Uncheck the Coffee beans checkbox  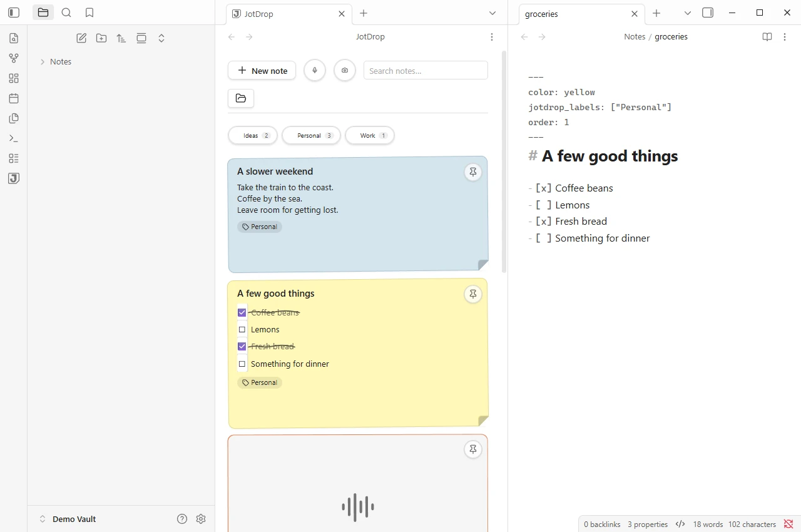click(x=242, y=312)
